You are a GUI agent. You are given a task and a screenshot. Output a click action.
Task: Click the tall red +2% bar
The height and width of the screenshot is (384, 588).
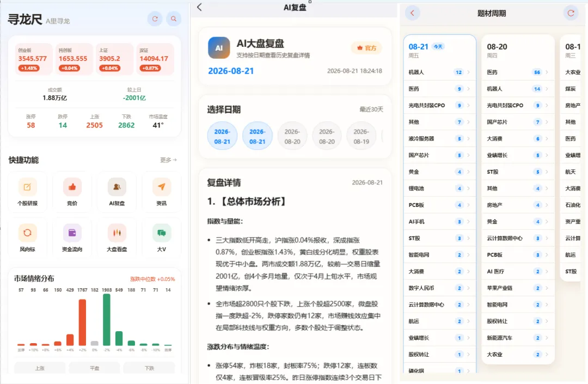point(82,322)
